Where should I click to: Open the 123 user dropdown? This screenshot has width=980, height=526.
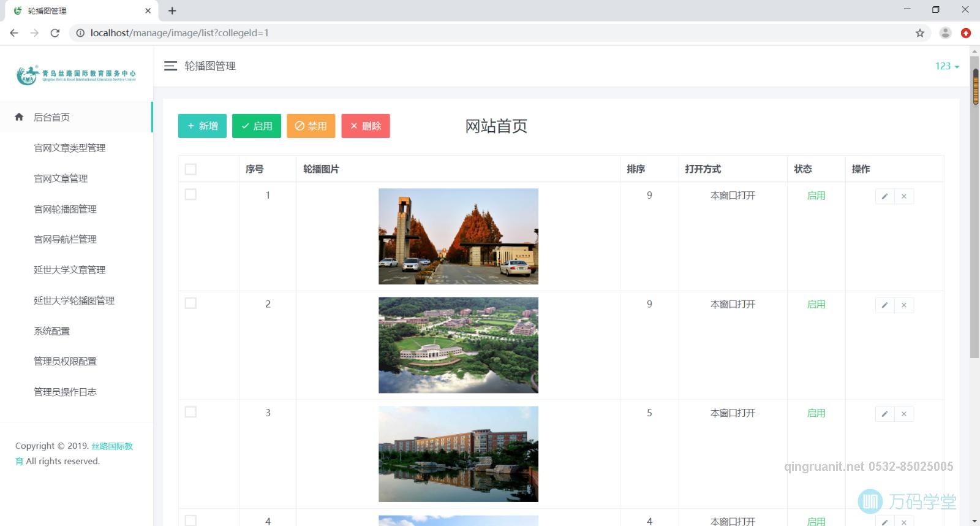point(947,66)
